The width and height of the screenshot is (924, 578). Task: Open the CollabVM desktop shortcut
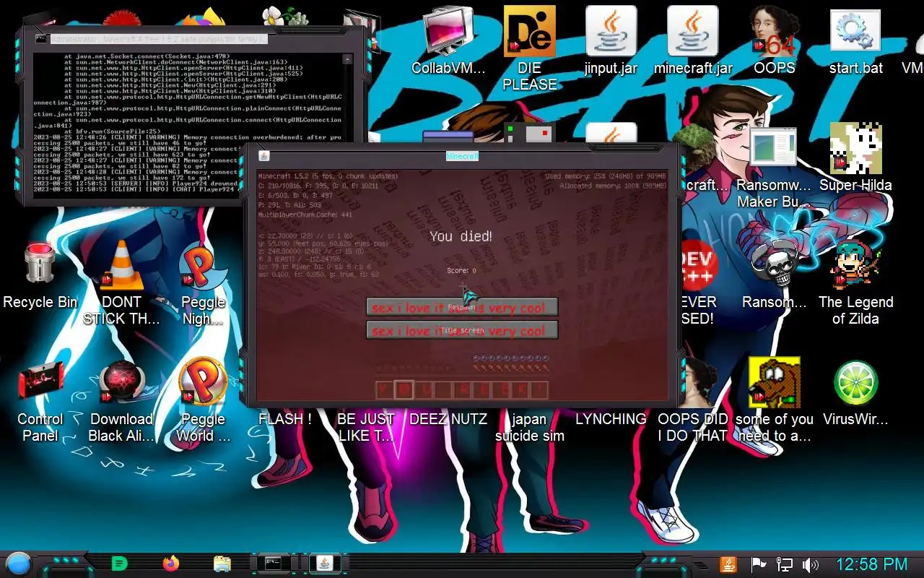pyautogui.click(x=448, y=41)
